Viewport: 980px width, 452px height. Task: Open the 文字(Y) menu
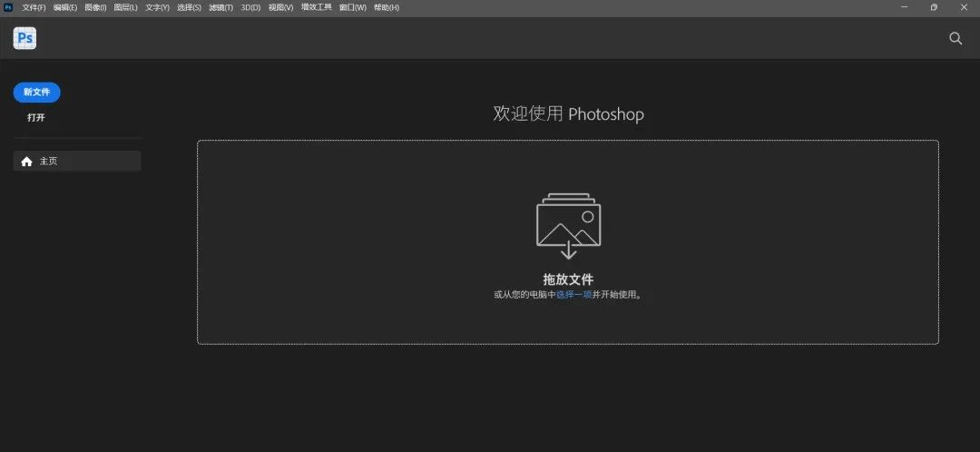click(158, 7)
